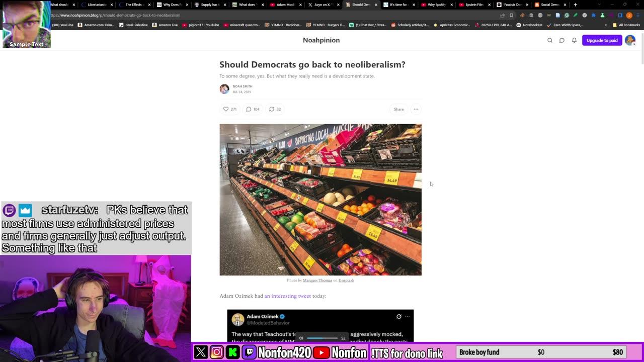This screenshot has width=644, height=362.
Task: Open the Apricitas Economic... bookmark
Action: pos(451,25)
